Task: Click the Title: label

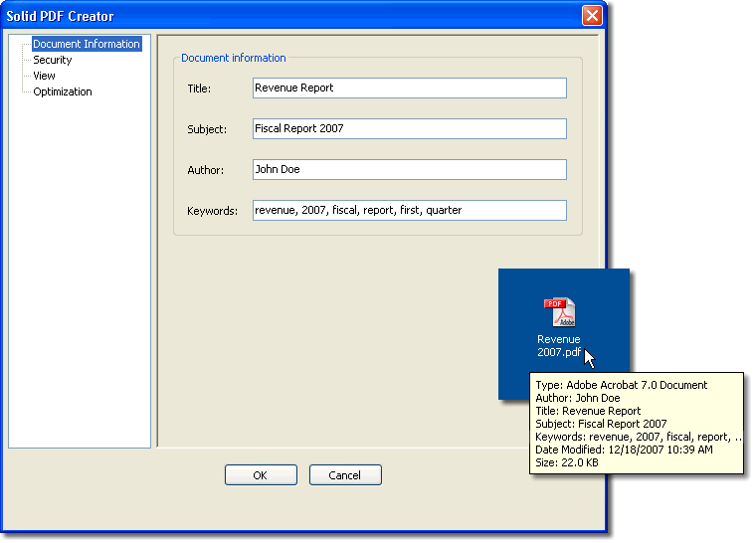Action: coord(199,89)
